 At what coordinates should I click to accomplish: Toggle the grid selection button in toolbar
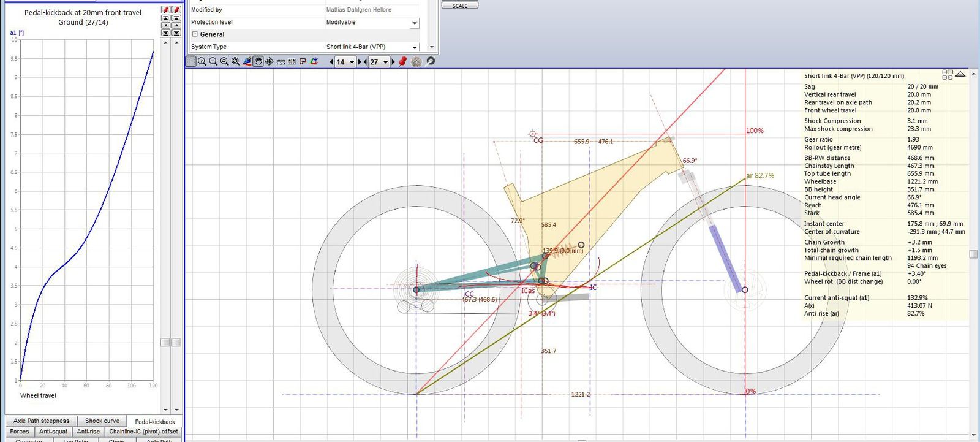191,62
